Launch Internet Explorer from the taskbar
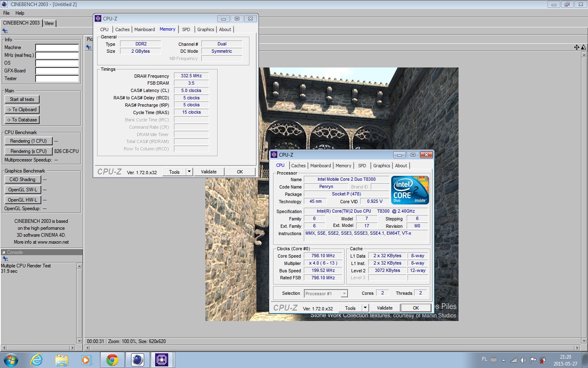 pos(37,360)
